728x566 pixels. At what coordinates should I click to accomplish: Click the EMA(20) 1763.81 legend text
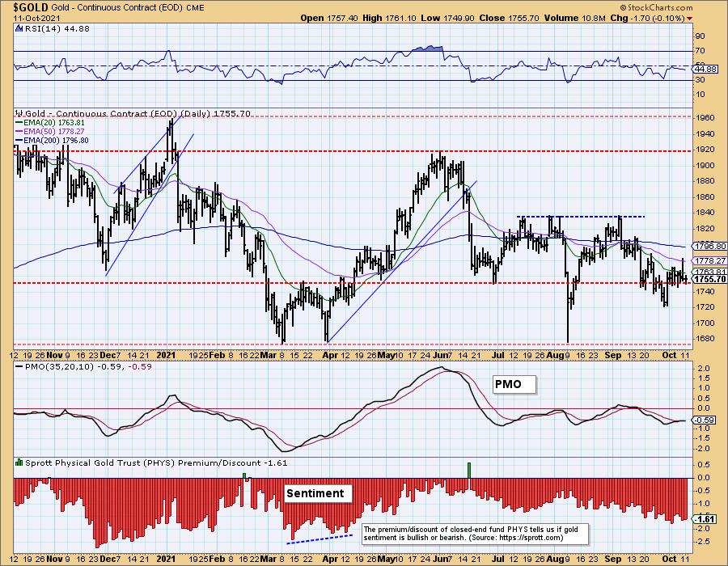point(54,122)
